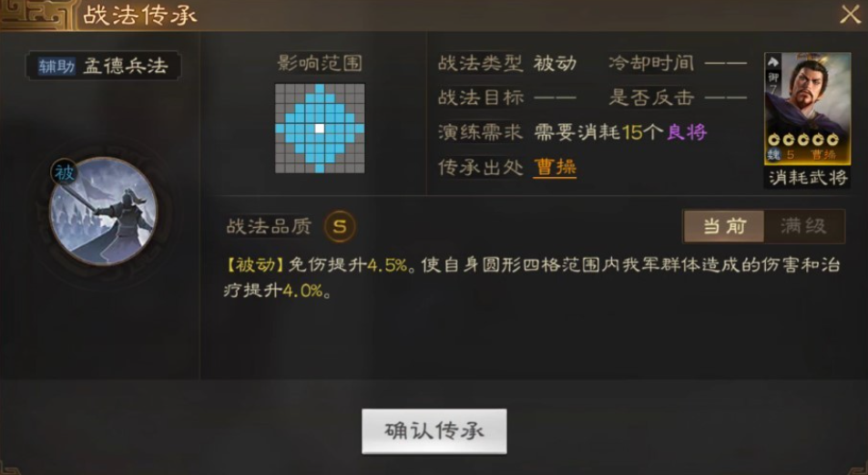Switch to the 当前 level view
The height and width of the screenshot is (475, 868).
[x=724, y=226]
